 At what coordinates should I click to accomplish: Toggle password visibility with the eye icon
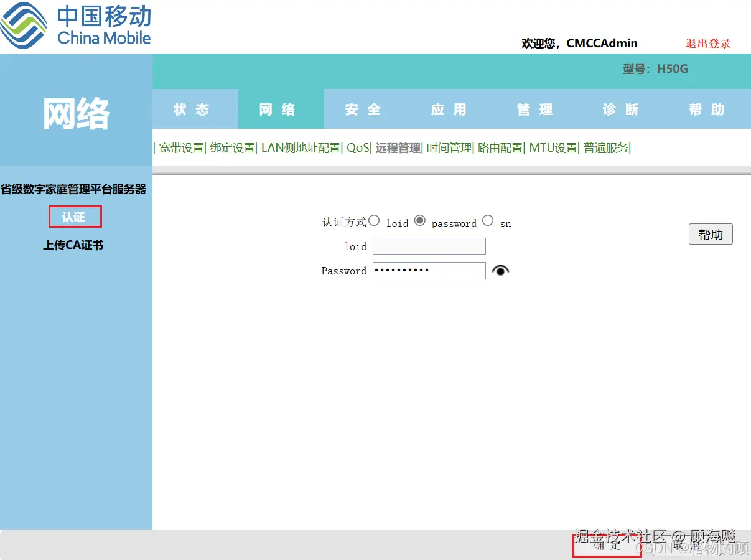[500, 269]
